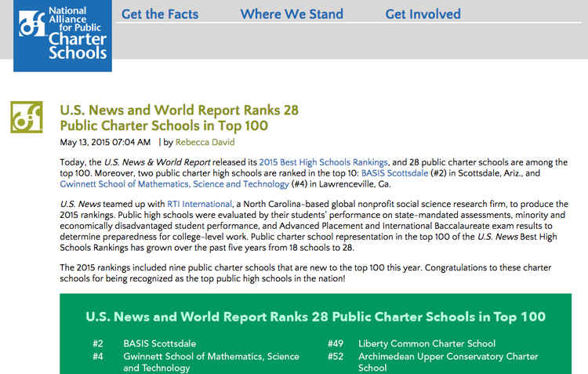Viewport: 588px width, 374px height.
Task: Click the date May 13, 2015 07:04 AM
Action: (105, 142)
